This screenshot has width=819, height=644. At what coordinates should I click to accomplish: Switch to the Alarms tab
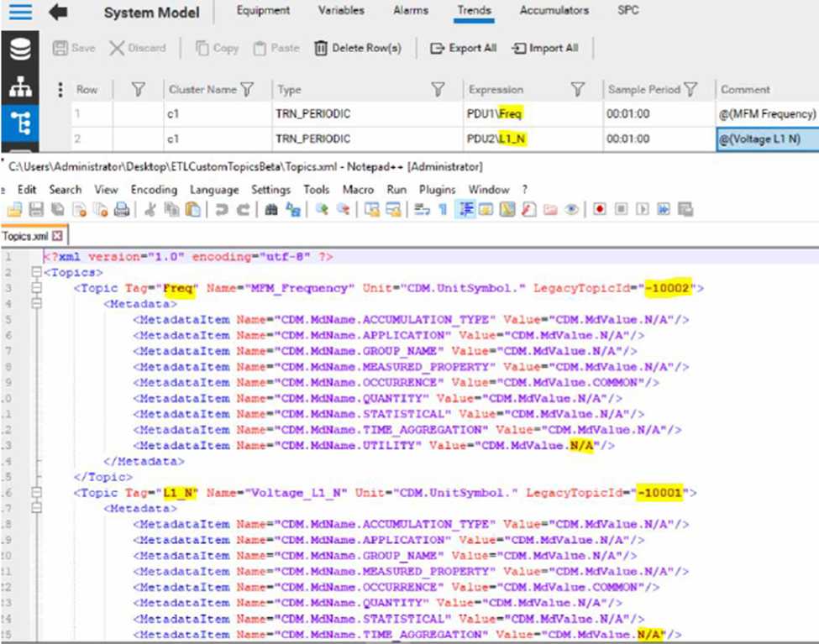click(x=411, y=10)
